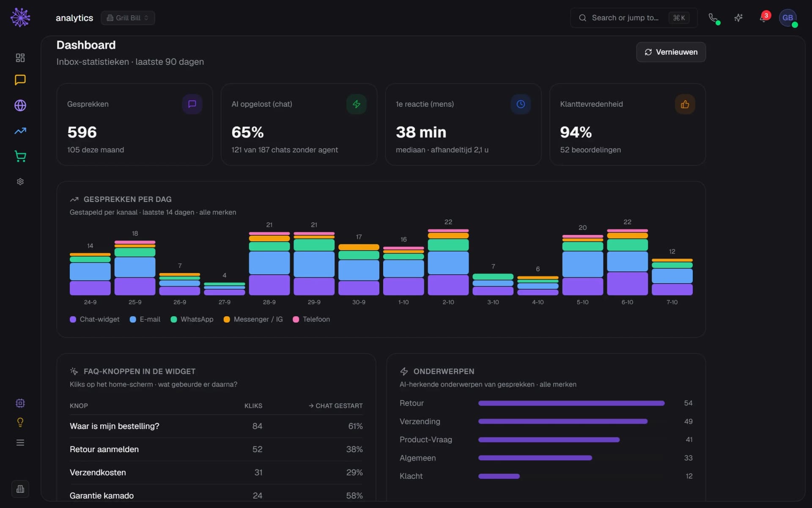Image resolution: width=812 pixels, height=508 pixels.
Task: Click the Product-Vraag topic label
Action: click(426, 439)
